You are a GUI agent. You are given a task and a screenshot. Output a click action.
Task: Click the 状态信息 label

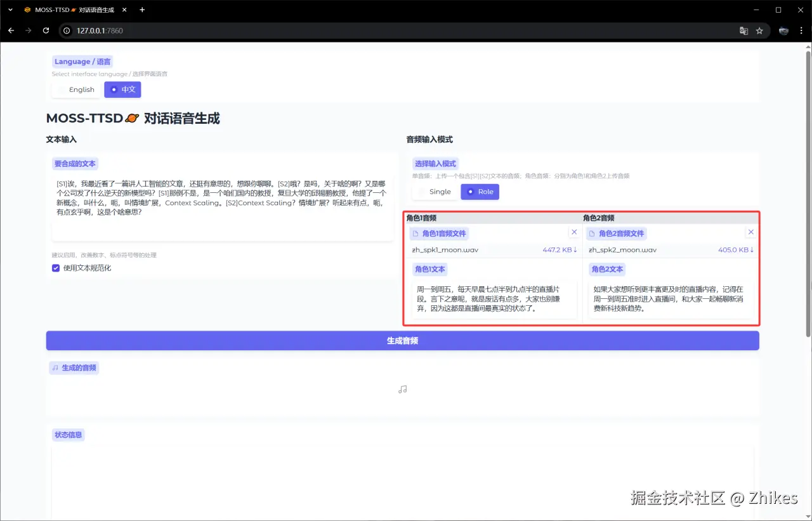click(x=69, y=435)
